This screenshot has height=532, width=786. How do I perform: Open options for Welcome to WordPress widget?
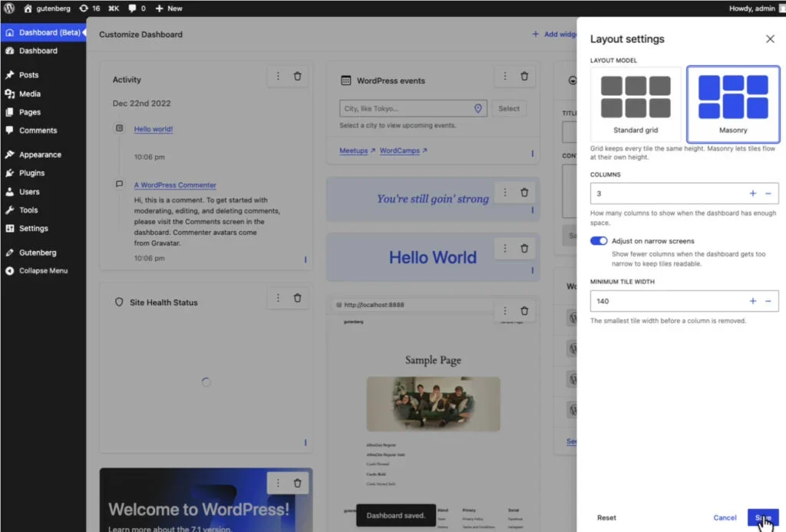[x=278, y=484]
